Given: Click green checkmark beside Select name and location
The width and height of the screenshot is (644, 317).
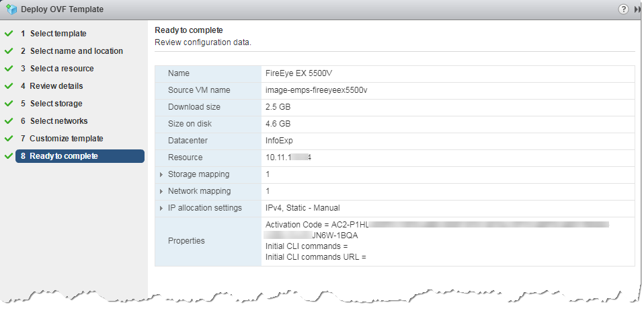Looking at the screenshot, I should point(9,51).
